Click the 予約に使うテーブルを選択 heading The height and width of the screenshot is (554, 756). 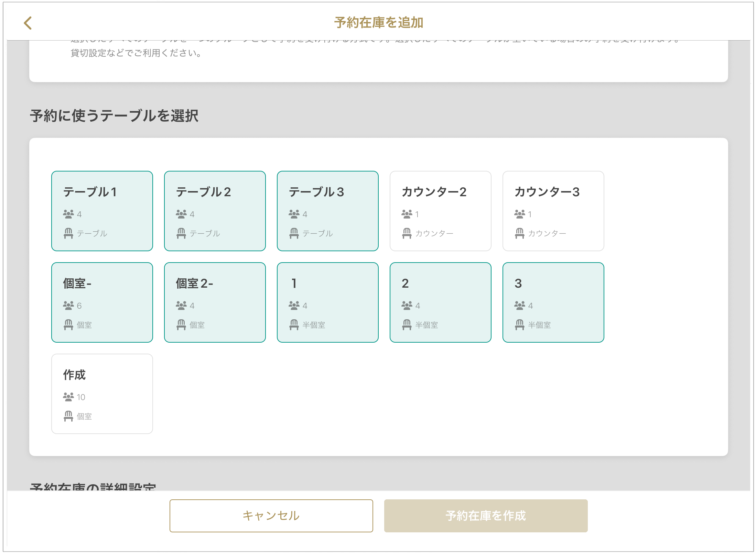click(x=114, y=116)
